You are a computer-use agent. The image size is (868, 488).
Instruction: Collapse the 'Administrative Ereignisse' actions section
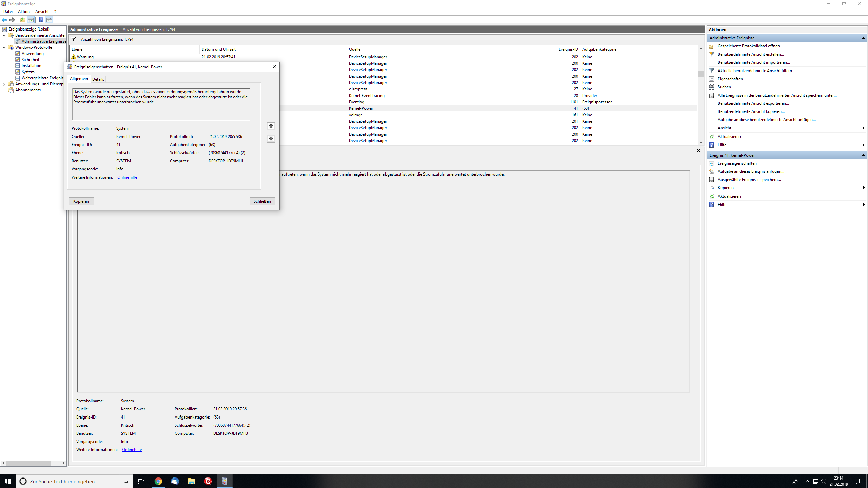pos(863,38)
